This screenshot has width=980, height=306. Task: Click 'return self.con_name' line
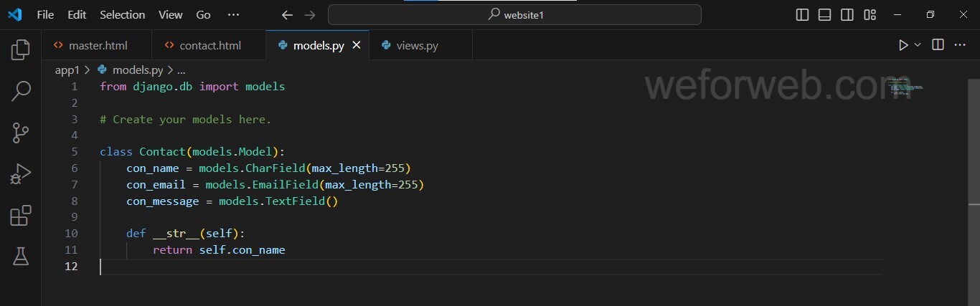click(219, 250)
